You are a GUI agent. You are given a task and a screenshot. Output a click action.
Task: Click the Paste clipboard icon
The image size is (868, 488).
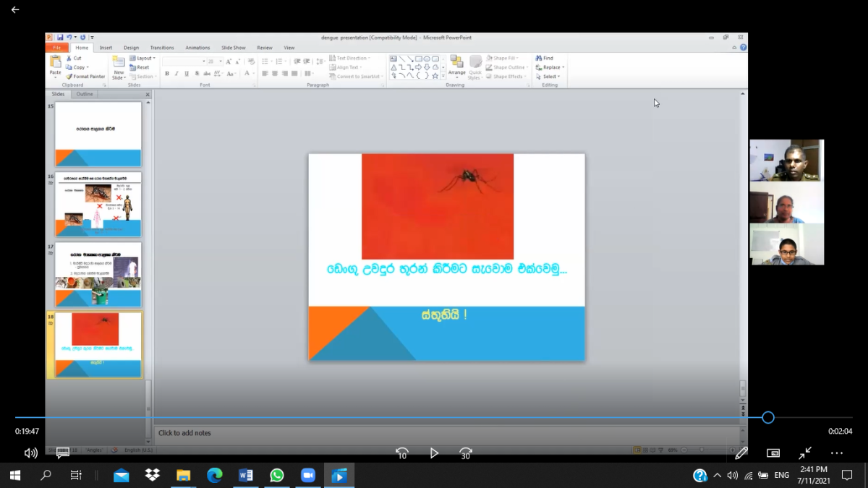click(x=55, y=62)
